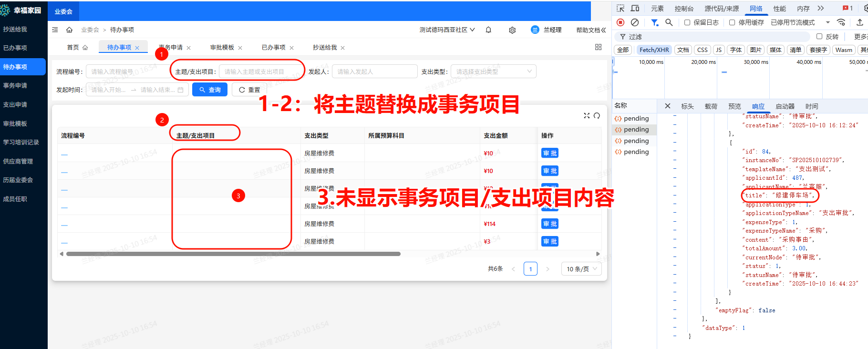Select the DevTools element inspector icon

coord(620,8)
